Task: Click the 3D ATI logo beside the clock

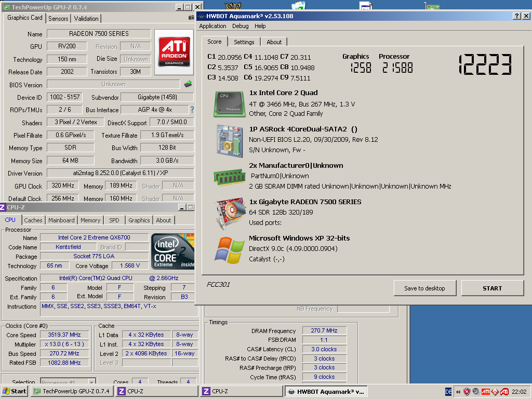Action: click(x=504, y=392)
